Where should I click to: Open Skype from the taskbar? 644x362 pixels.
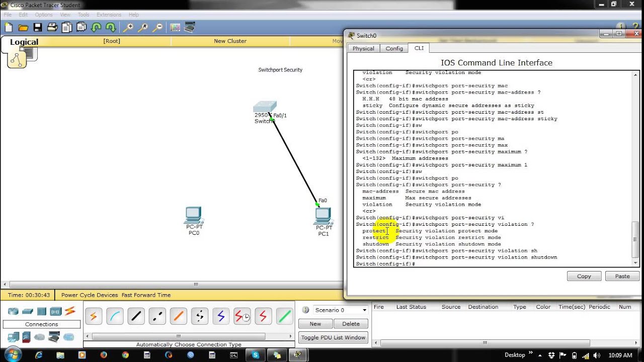point(255,355)
